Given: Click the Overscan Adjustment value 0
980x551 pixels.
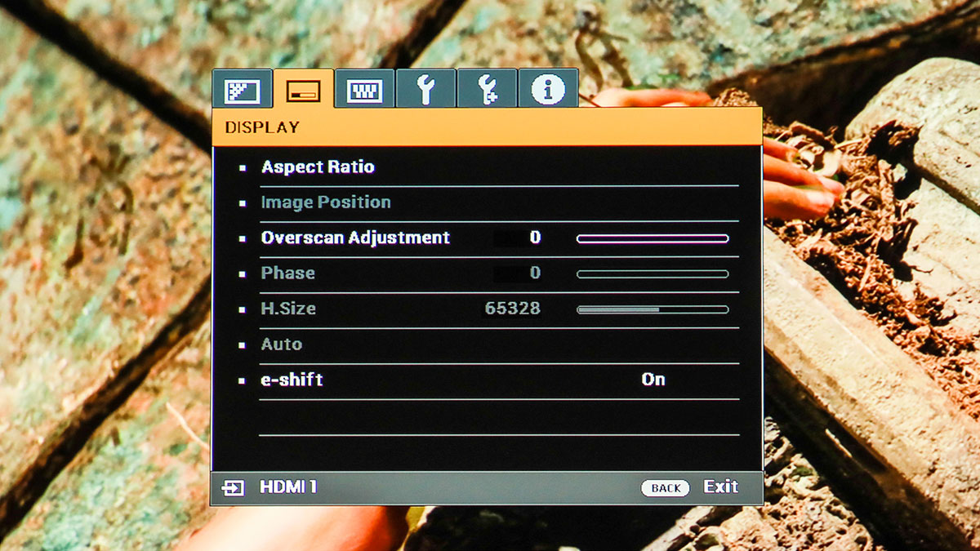Looking at the screenshot, I should [x=535, y=238].
